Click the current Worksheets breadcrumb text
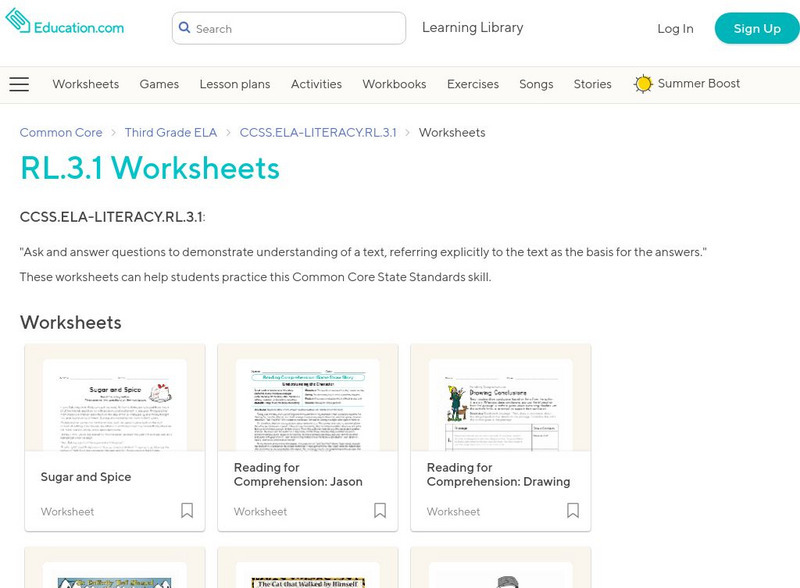 (452, 133)
